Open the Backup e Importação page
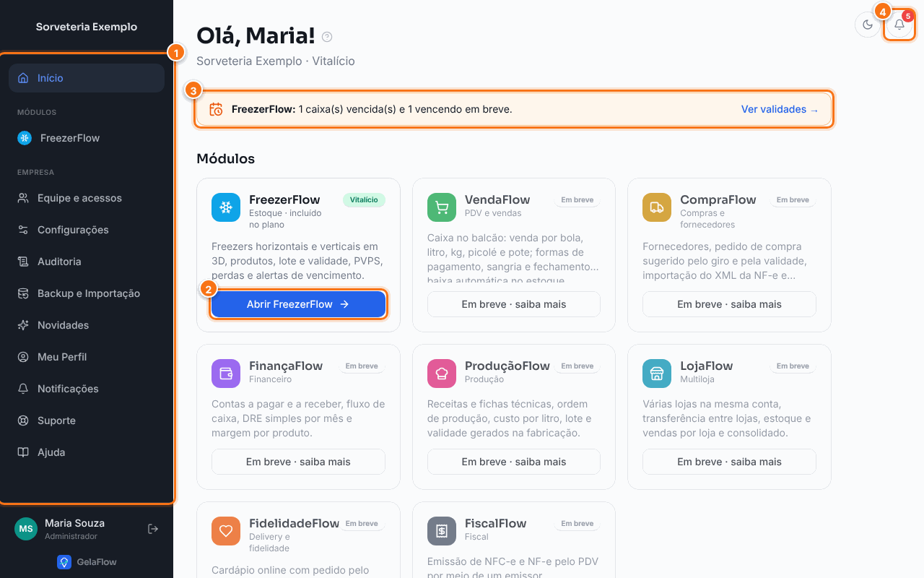 coord(87,293)
